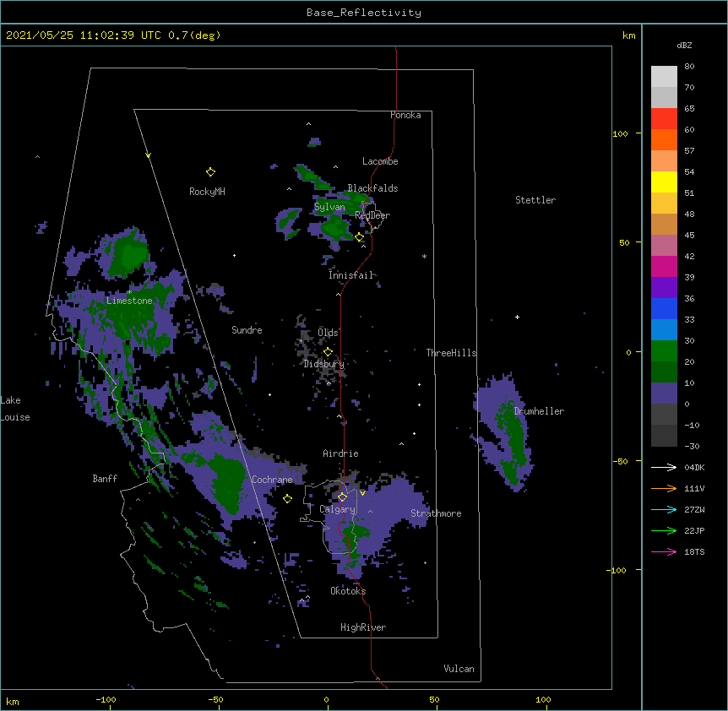Click the magenta 18TS arrow in the legend
The height and width of the screenshot is (711, 728).
[664, 551]
